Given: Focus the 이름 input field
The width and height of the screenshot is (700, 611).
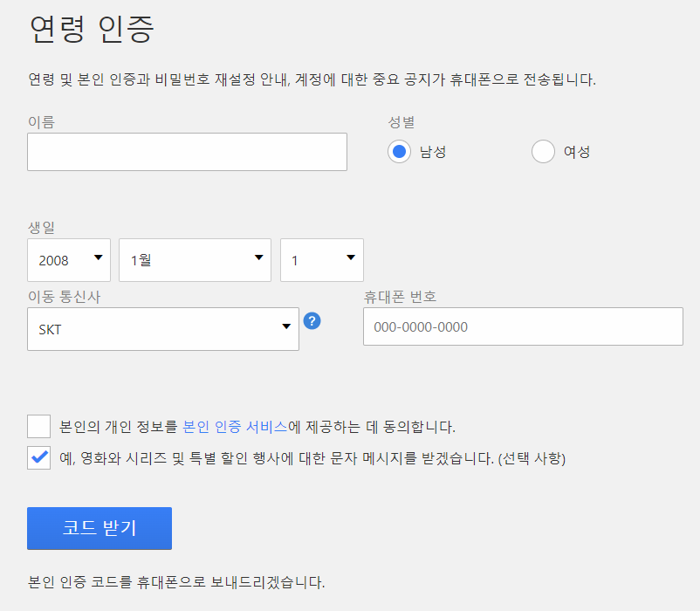Looking at the screenshot, I should tap(187, 152).
